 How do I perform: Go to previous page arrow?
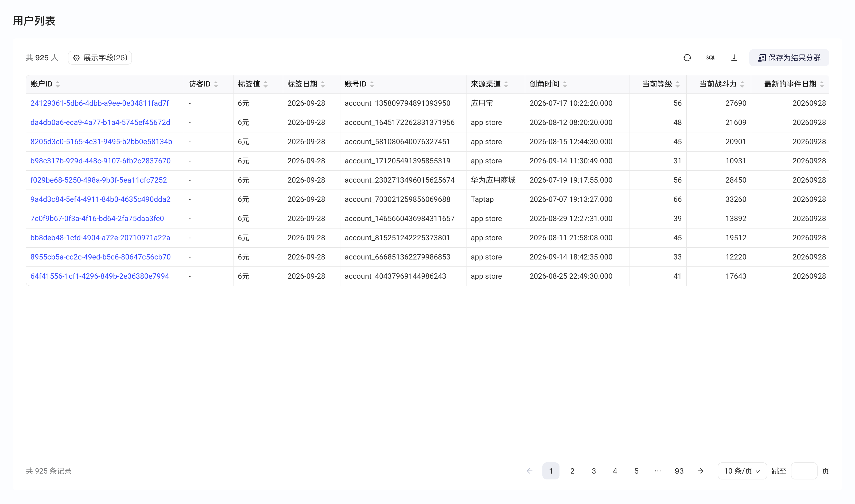point(530,471)
